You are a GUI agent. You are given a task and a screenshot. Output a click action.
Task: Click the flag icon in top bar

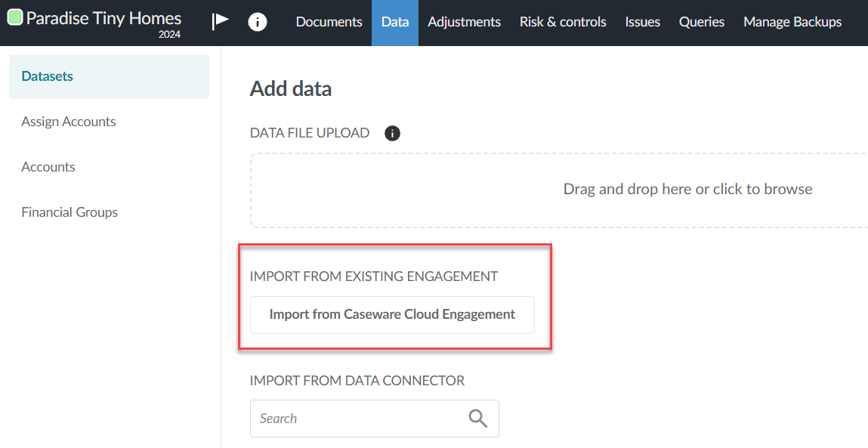220,21
